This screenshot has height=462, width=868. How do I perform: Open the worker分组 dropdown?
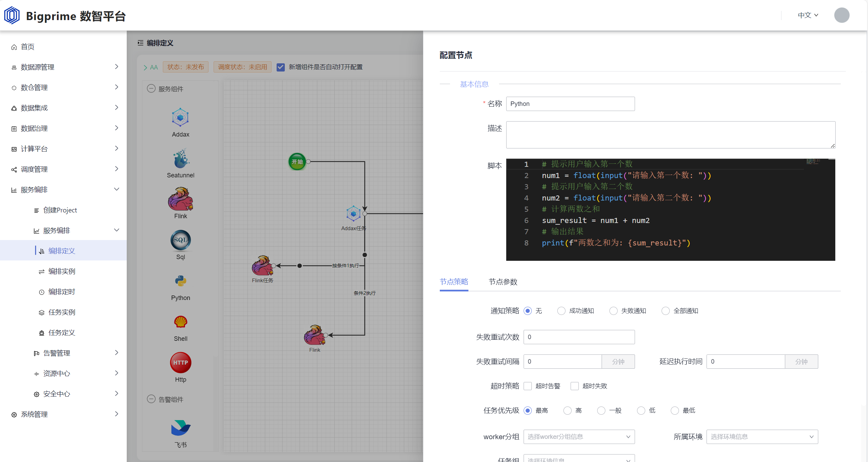(x=579, y=437)
